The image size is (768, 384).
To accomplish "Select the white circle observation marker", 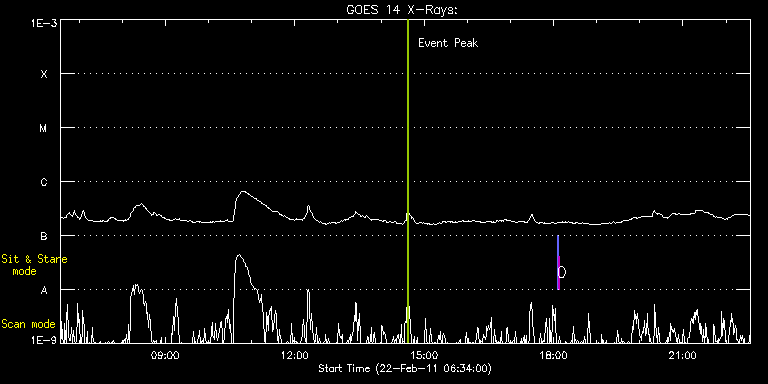I will (562, 272).
